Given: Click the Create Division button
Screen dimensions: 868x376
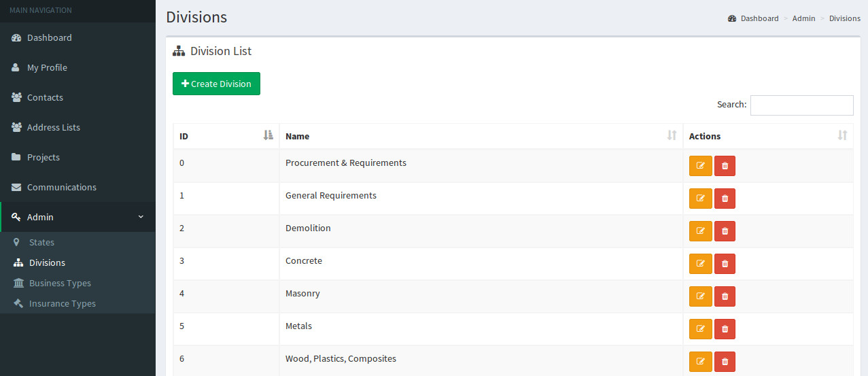Looking at the screenshot, I should (216, 84).
